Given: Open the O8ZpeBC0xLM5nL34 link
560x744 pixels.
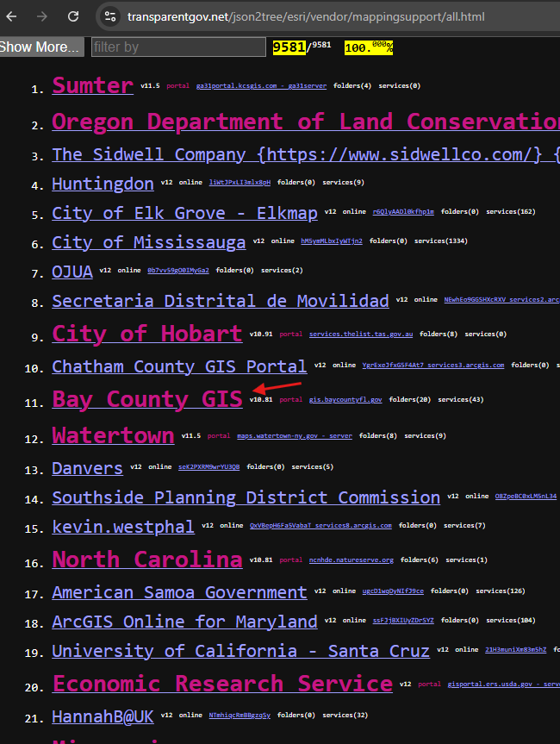Looking at the screenshot, I should click(x=526, y=497).
